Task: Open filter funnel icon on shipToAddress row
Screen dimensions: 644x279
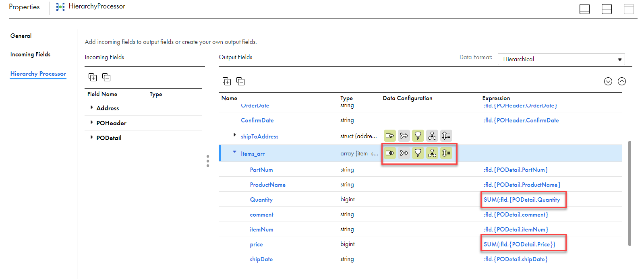Action: point(418,136)
